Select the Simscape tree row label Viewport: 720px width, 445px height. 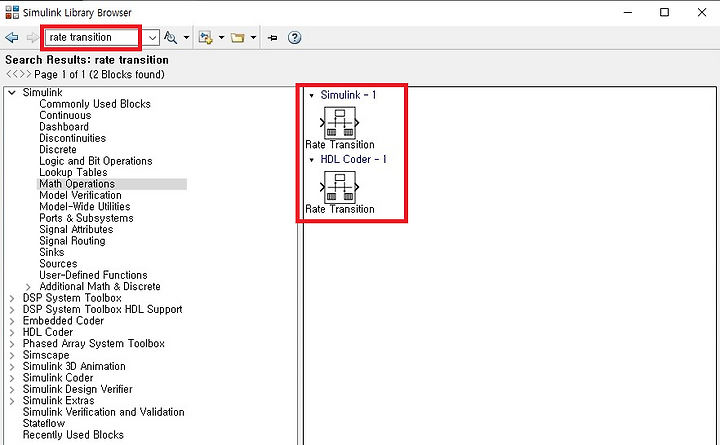click(x=46, y=355)
